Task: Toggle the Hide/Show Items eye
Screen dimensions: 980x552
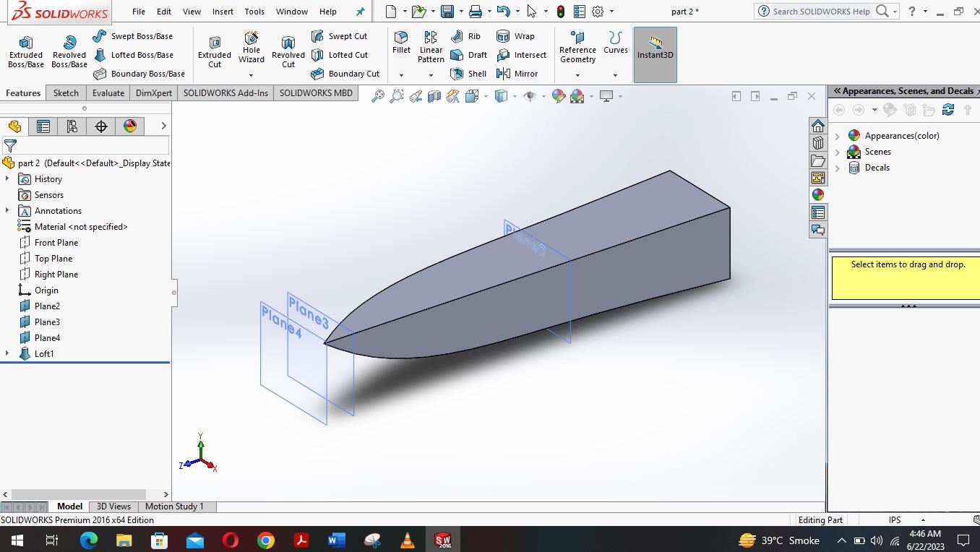Action: click(x=530, y=96)
